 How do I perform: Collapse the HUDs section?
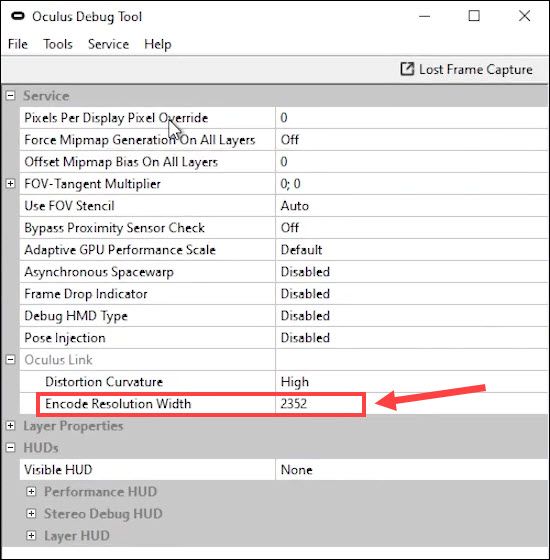[x=11, y=448]
